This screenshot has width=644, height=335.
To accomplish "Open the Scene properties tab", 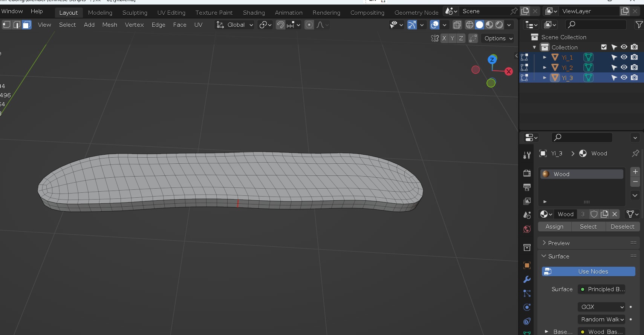I will [x=527, y=215].
